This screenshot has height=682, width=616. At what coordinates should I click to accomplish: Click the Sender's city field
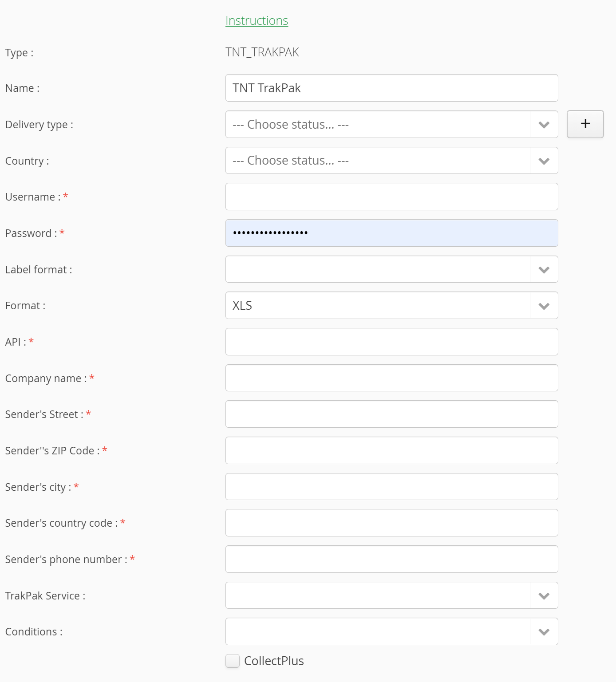pos(391,487)
